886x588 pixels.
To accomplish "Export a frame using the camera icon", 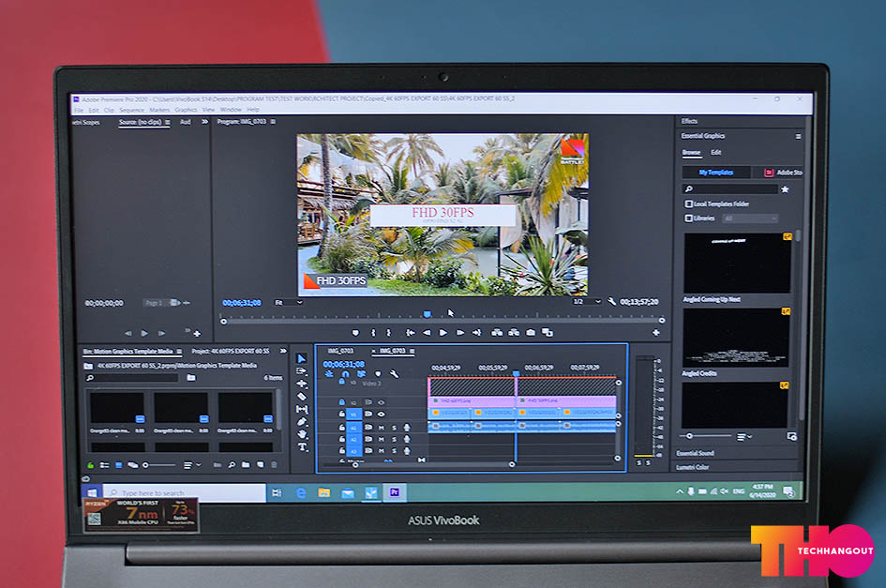I will point(531,332).
